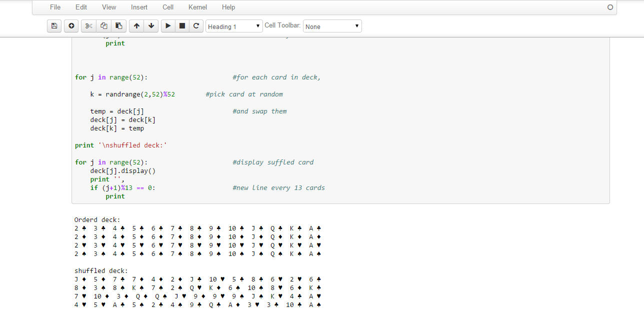Move the selected cell down
The width and height of the screenshot is (644, 313).
tap(150, 26)
